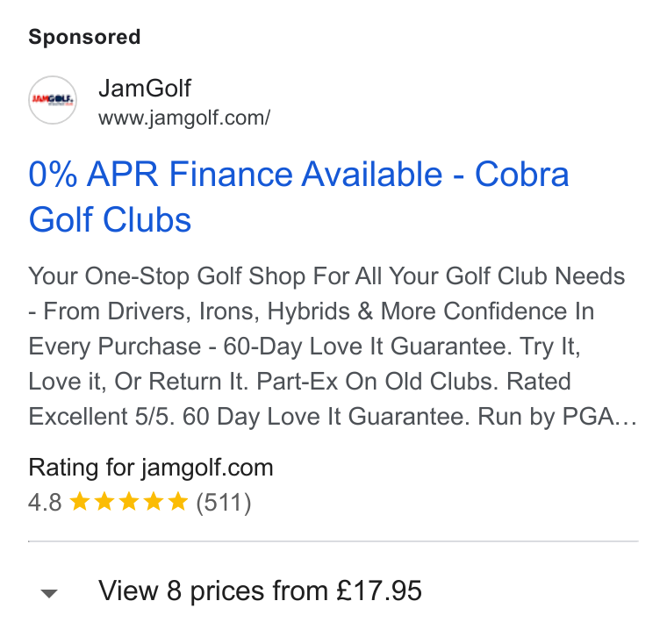Click the first gold rating star
667x644 pixels.
(79, 501)
